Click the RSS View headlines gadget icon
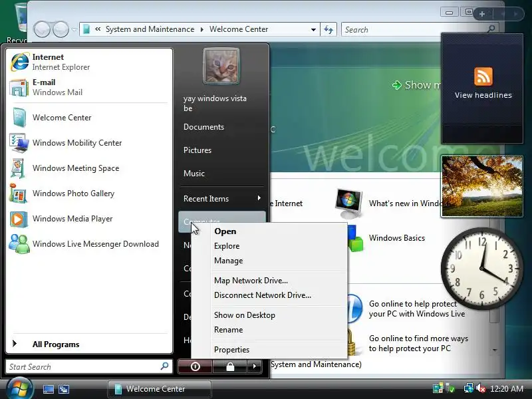 [483, 76]
